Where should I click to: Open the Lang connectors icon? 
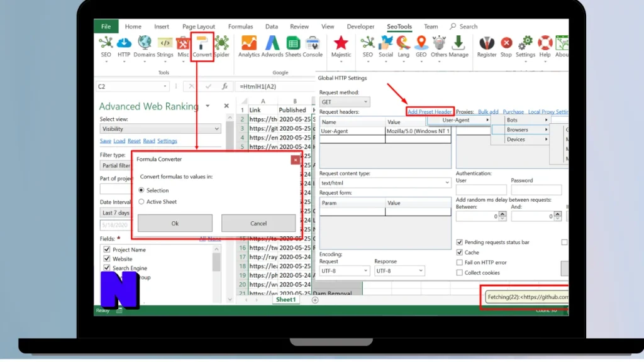point(403,47)
